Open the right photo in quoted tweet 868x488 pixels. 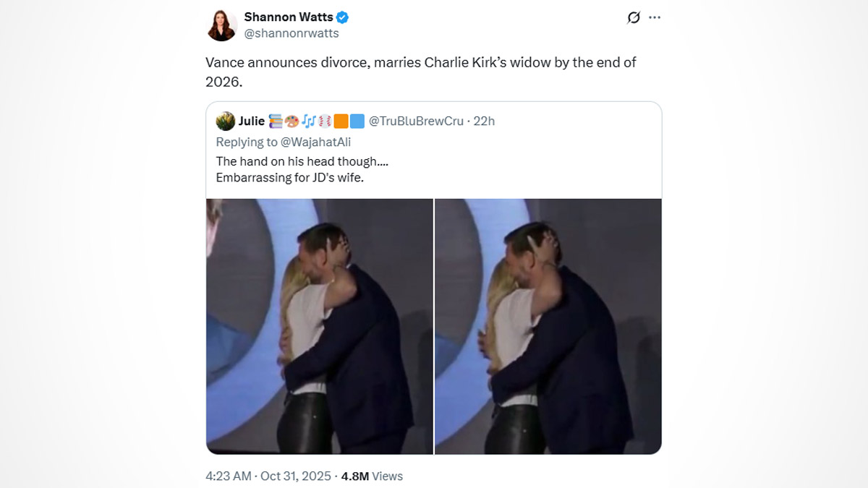tap(548, 326)
